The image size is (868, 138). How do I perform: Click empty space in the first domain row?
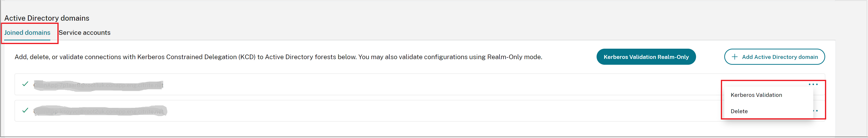(x=404, y=84)
